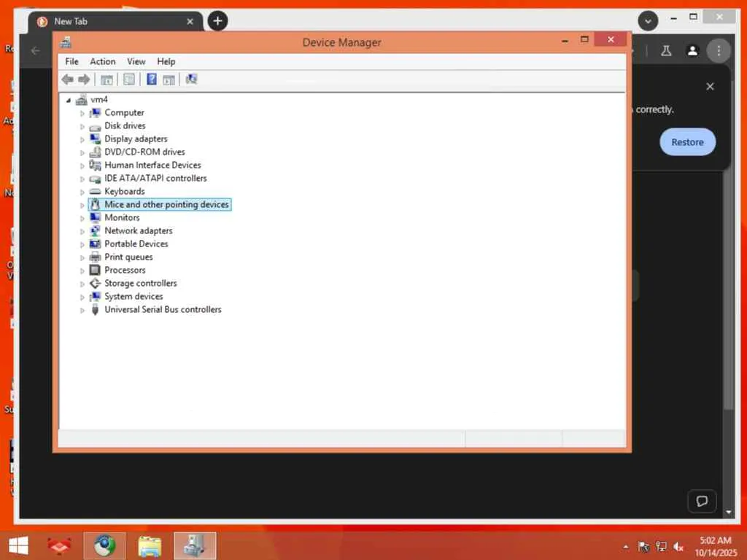This screenshot has height=560, width=747.
Task: Expand the Disk drives category
Action: [82, 127]
